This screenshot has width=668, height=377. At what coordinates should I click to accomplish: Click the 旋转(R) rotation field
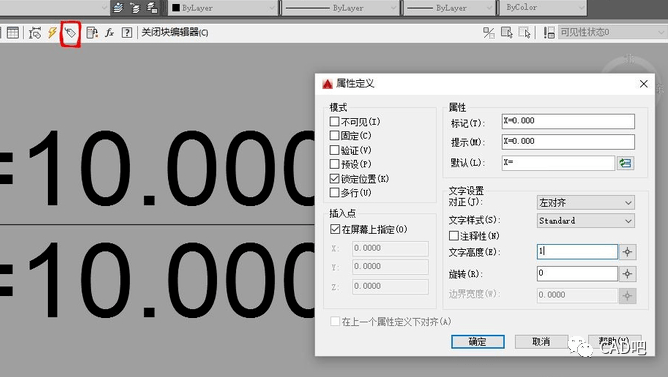(x=577, y=273)
